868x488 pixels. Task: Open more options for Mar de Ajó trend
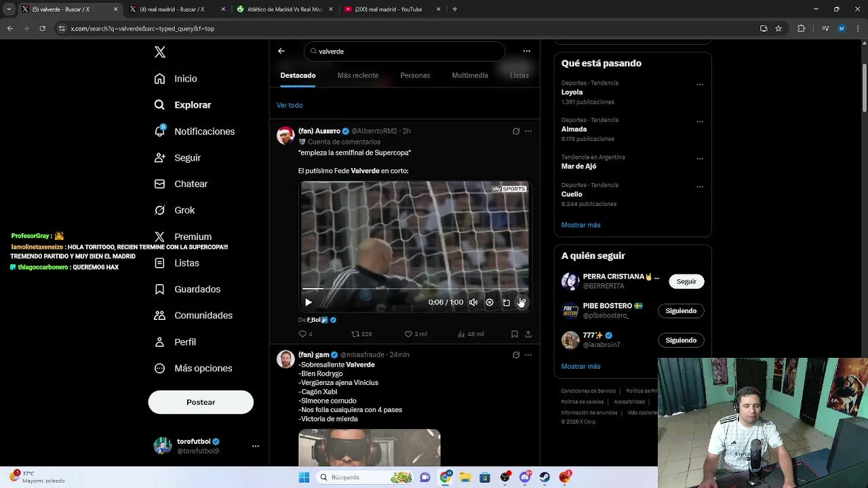click(x=700, y=159)
